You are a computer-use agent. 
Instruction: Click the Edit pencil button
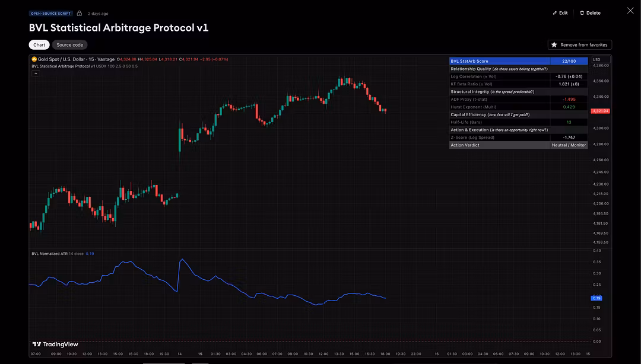[x=560, y=13]
